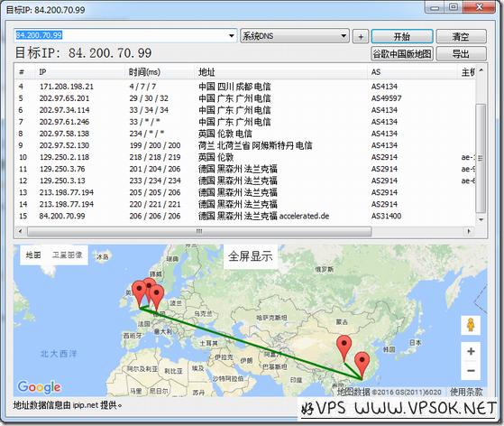The width and height of the screenshot is (504, 426).
Task: Select row with IP 202.97.34.114
Action: point(245,110)
